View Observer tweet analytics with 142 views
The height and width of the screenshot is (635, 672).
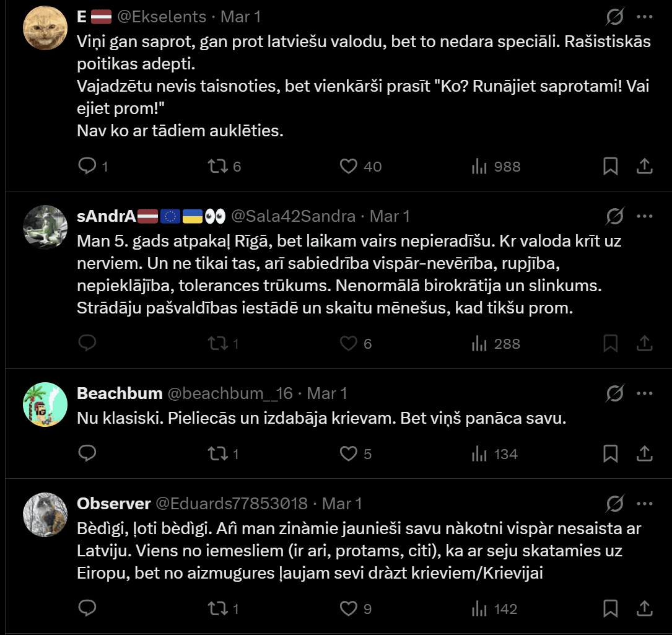479,608
